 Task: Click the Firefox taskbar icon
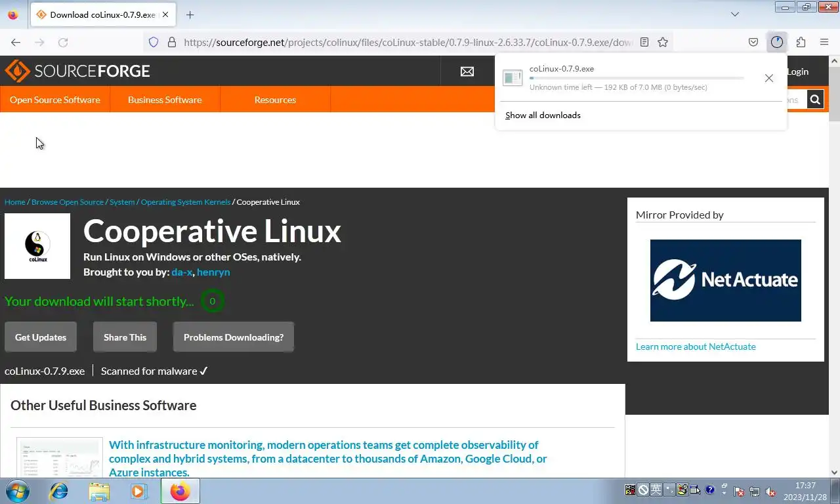pyautogui.click(x=180, y=491)
